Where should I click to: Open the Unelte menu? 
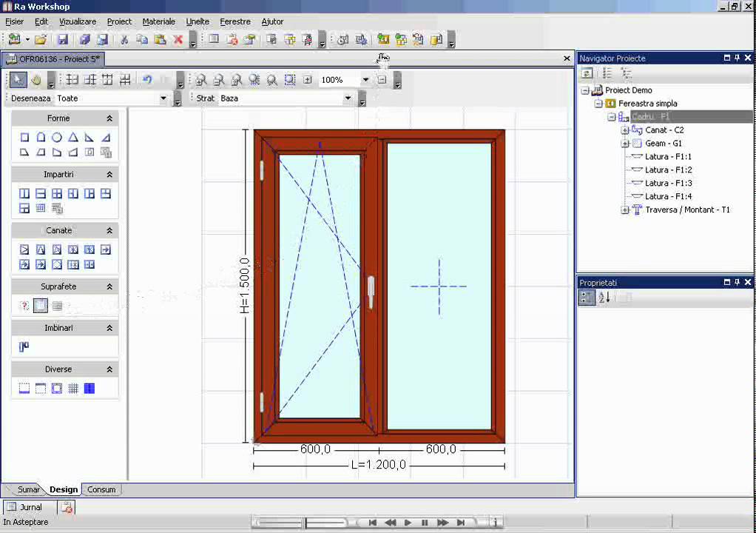click(198, 21)
